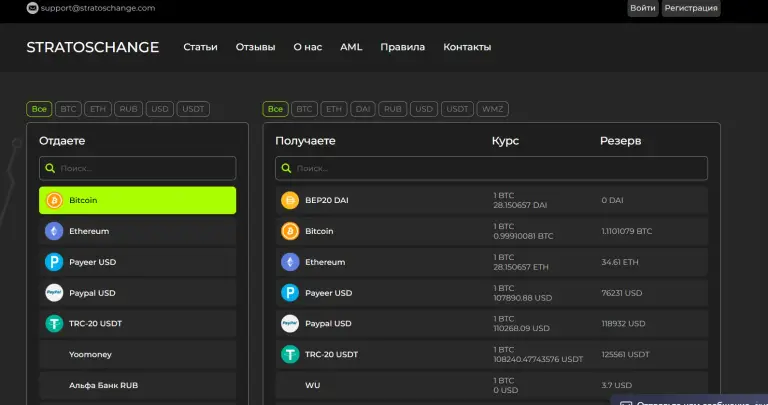The height and width of the screenshot is (405, 768).
Task: Click rate 0.99910081 BTC
Action: click(x=523, y=236)
